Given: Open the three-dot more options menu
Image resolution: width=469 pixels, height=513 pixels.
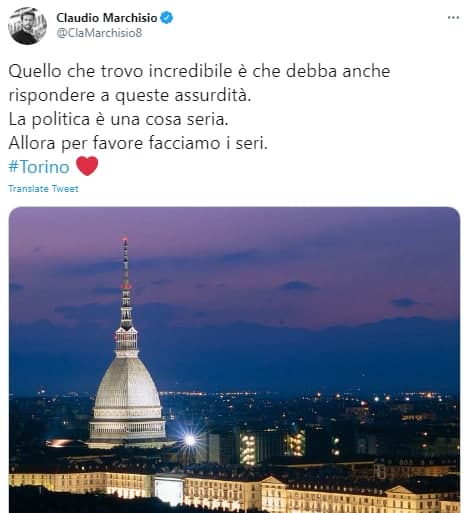Looking at the screenshot, I should click(x=453, y=18).
